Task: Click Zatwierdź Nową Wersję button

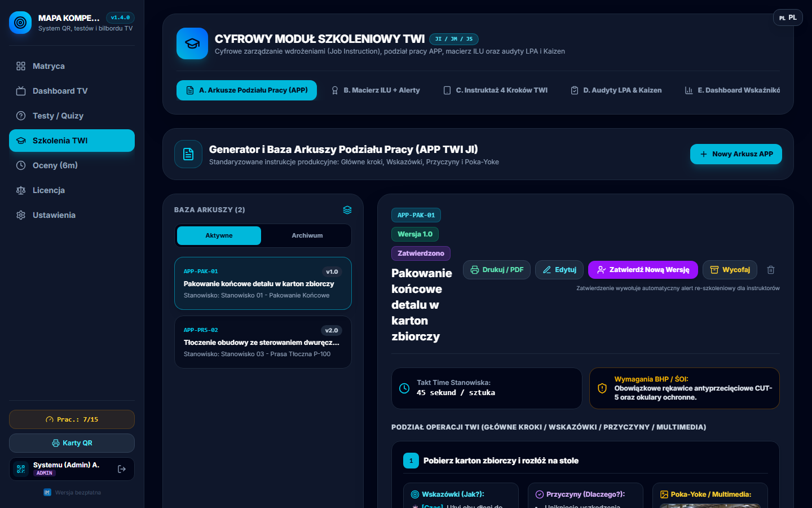Action: [643, 270]
